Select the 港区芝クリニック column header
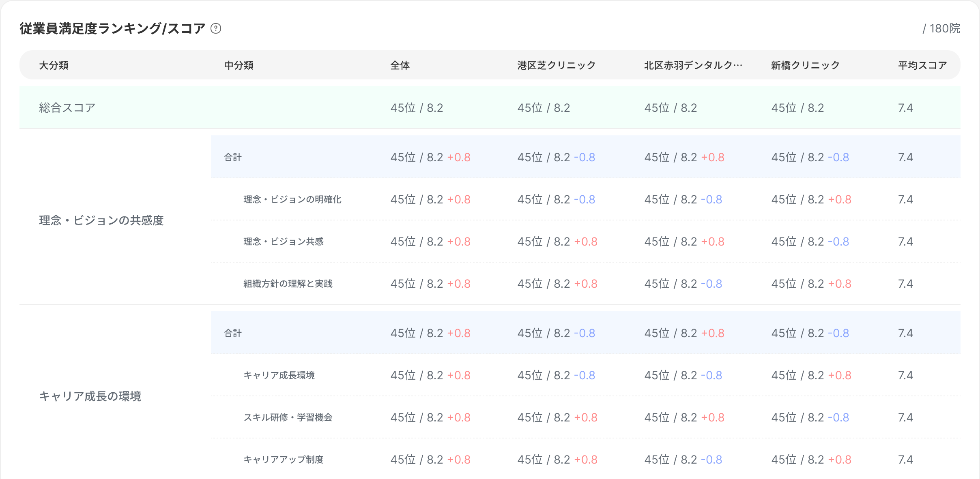Screen dimensions: 980x479 (556, 65)
